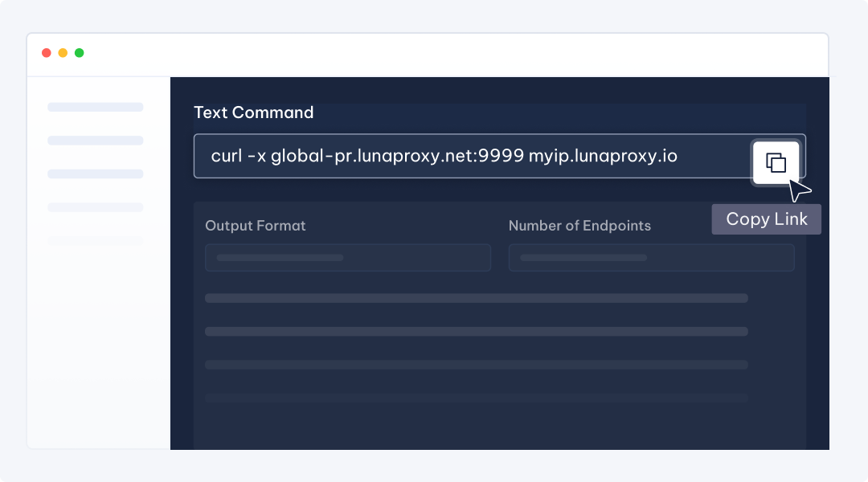Click the green maximize window dot
The image size is (868, 482).
coord(79,53)
